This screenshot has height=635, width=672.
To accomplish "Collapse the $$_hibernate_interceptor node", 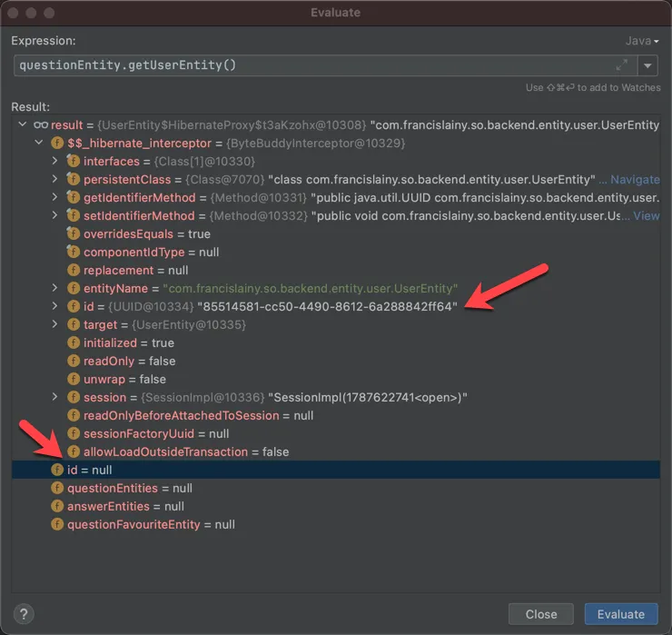I will point(38,143).
